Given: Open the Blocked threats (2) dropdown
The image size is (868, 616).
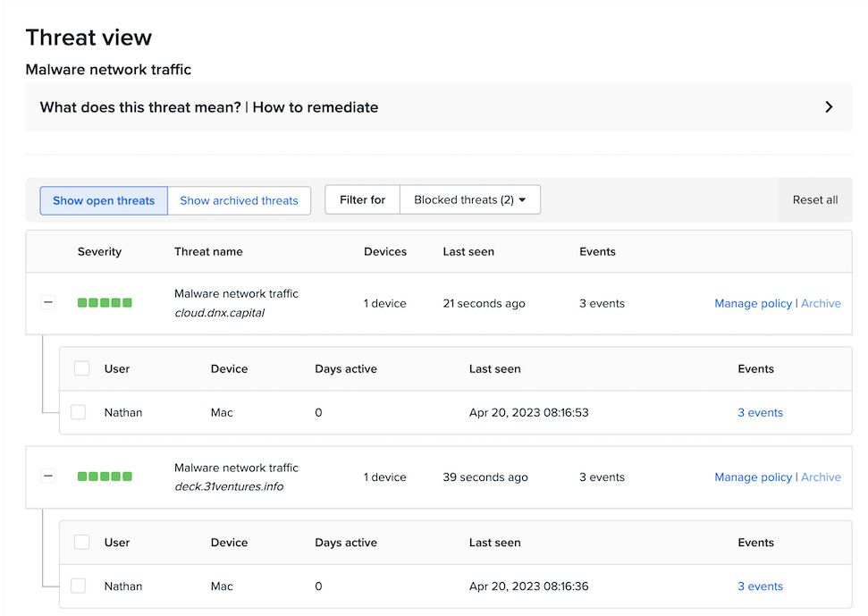Looking at the screenshot, I should click(469, 200).
